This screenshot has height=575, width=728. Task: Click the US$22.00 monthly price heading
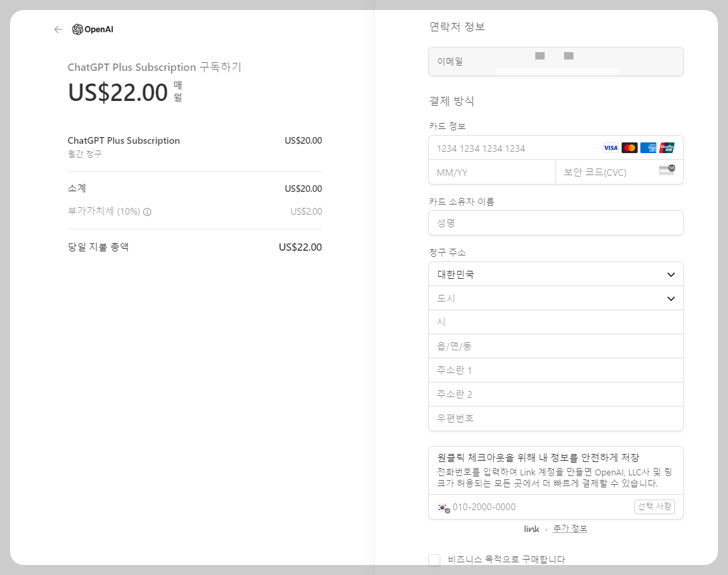tap(118, 92)
